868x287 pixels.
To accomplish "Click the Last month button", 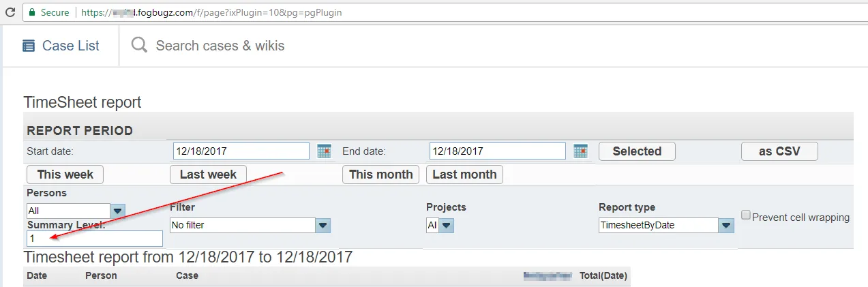I will click(x=464, y=175).
